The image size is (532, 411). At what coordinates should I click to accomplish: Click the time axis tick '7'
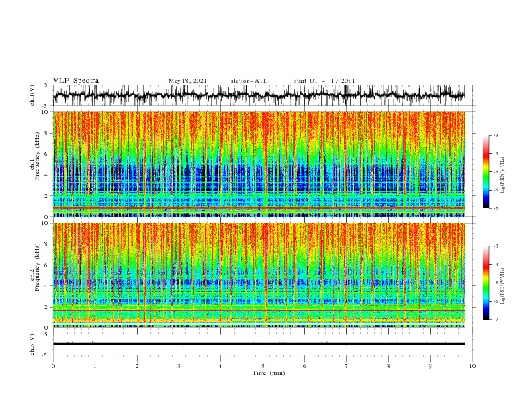(347, 366)
